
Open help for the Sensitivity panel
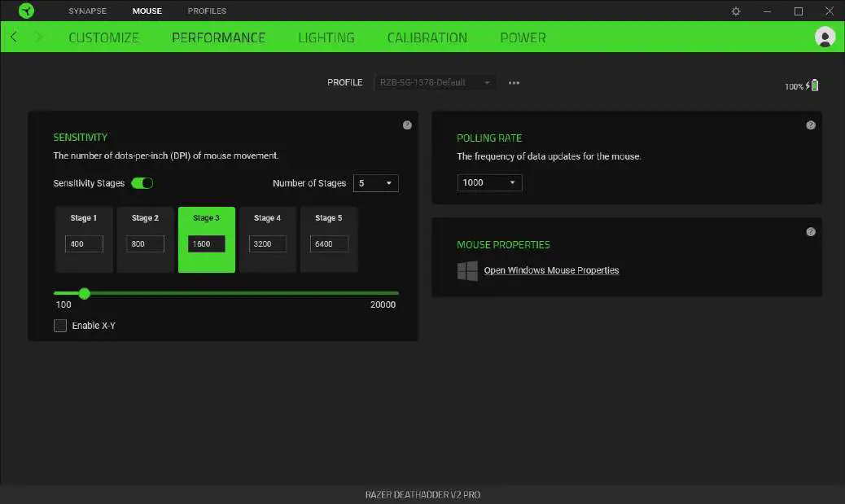[x=407, y=125]
